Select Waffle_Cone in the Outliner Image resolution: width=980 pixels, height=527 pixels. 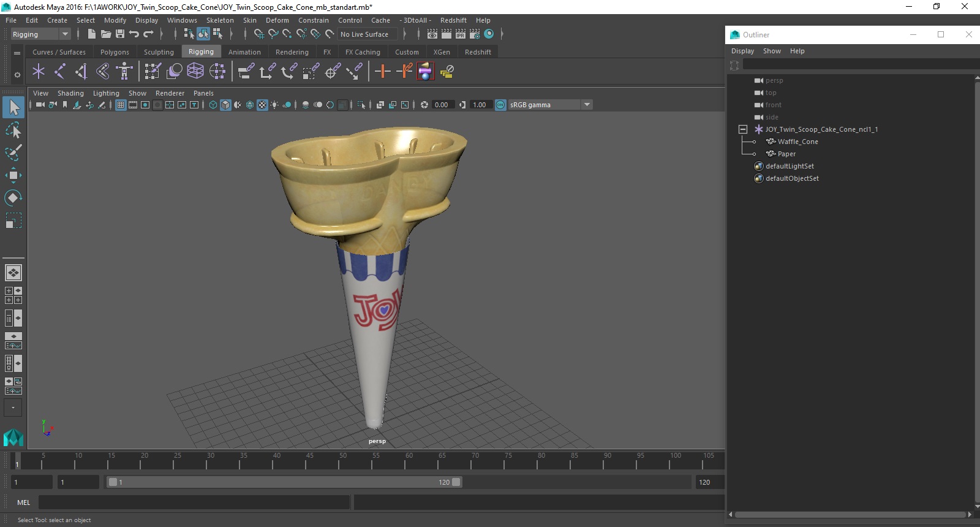(x=797, y=142)
